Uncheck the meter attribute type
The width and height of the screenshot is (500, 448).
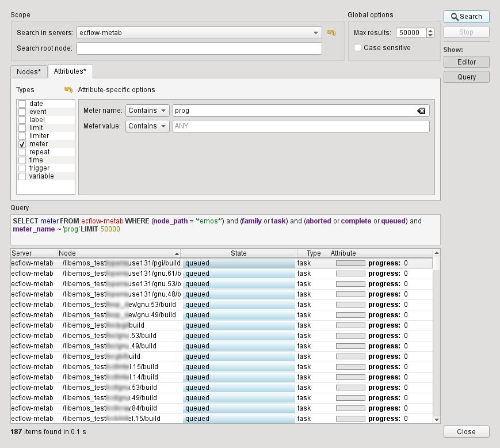coord(22,144)
